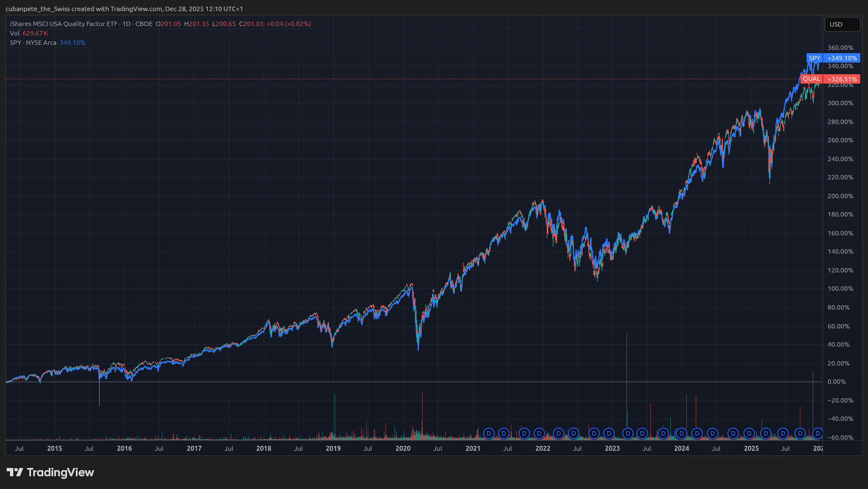Click the 2015 label on the time axis
The height and width of the screenshot is (489, 868).
coord(54,449)
